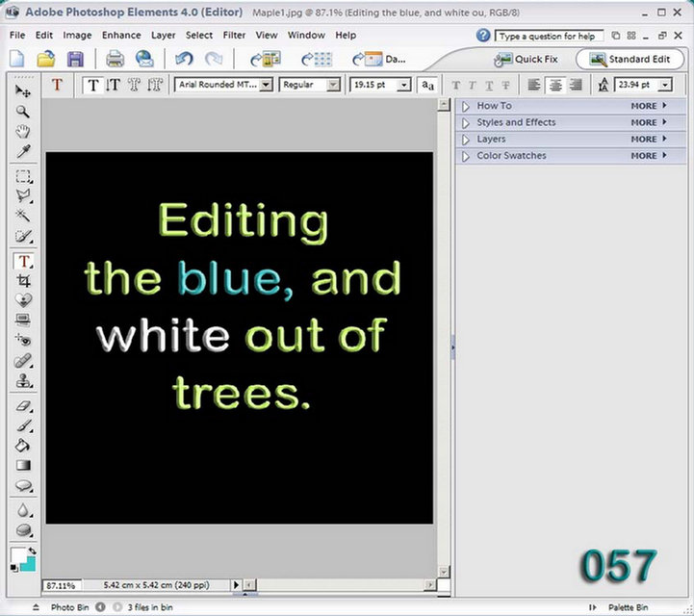This screenshot has width=694, height=616.
Task: Select the Zoom tool
Action: click(x=23, y=112)
